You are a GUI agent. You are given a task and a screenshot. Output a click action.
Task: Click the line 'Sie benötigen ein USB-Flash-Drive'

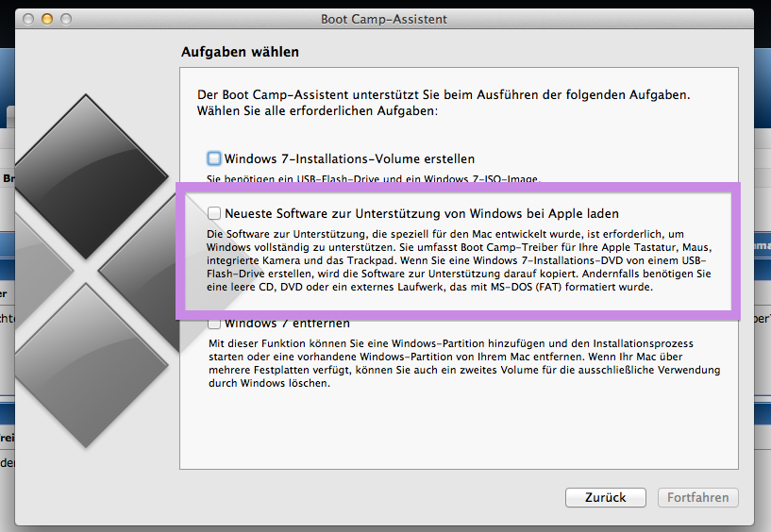point(374,178)
